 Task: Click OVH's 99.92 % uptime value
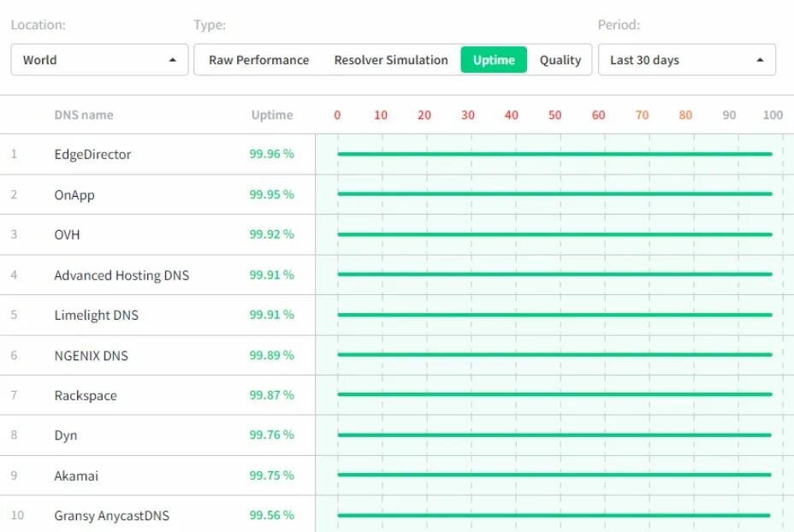pyautogui.click(x=271, y=233)
